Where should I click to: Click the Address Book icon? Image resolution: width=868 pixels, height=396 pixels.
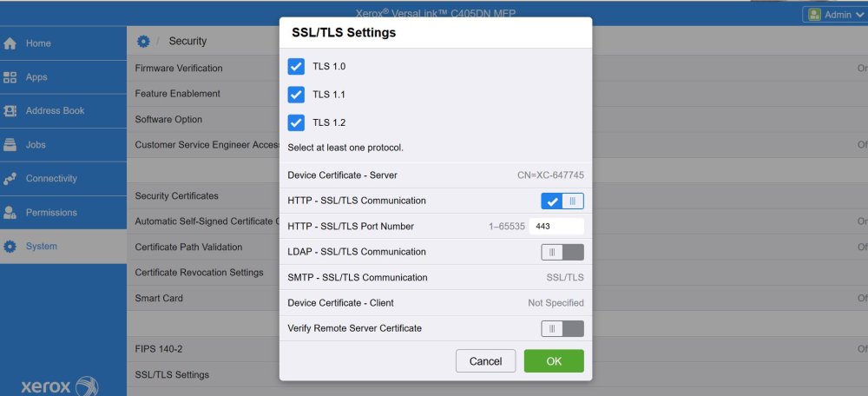(x=10, y=111)
